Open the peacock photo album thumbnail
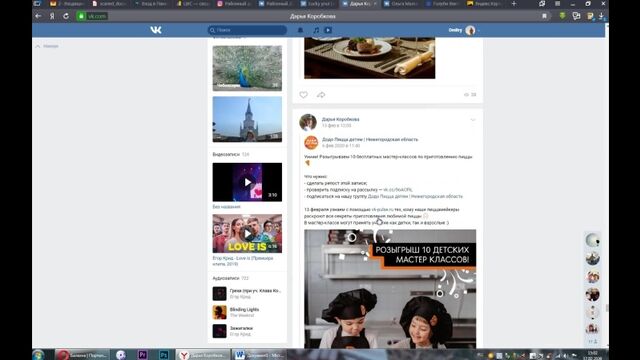The height and width of the screenshot is (360, 640). (247, 68)
